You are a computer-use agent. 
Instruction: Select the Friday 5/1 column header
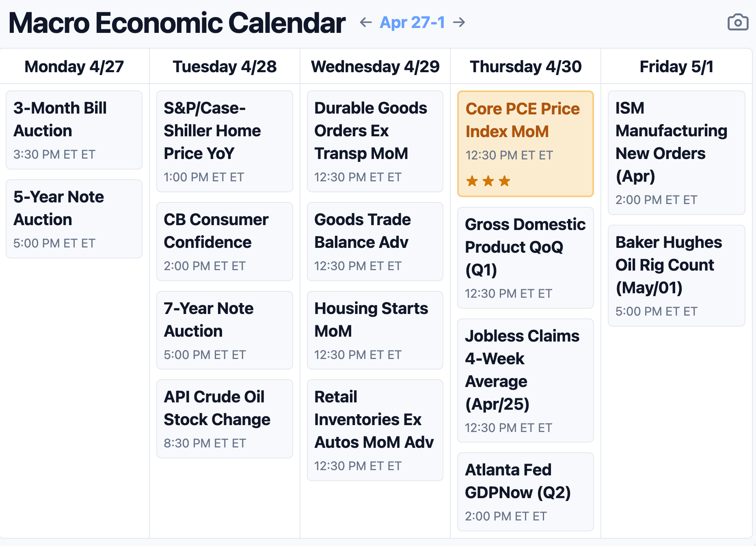[x=676, y=67]
